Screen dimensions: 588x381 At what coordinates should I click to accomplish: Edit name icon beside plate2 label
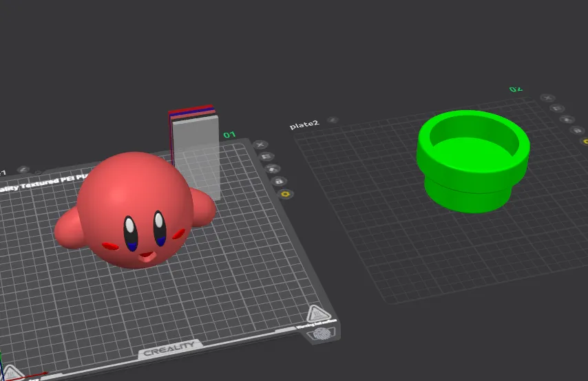(333, 120)
